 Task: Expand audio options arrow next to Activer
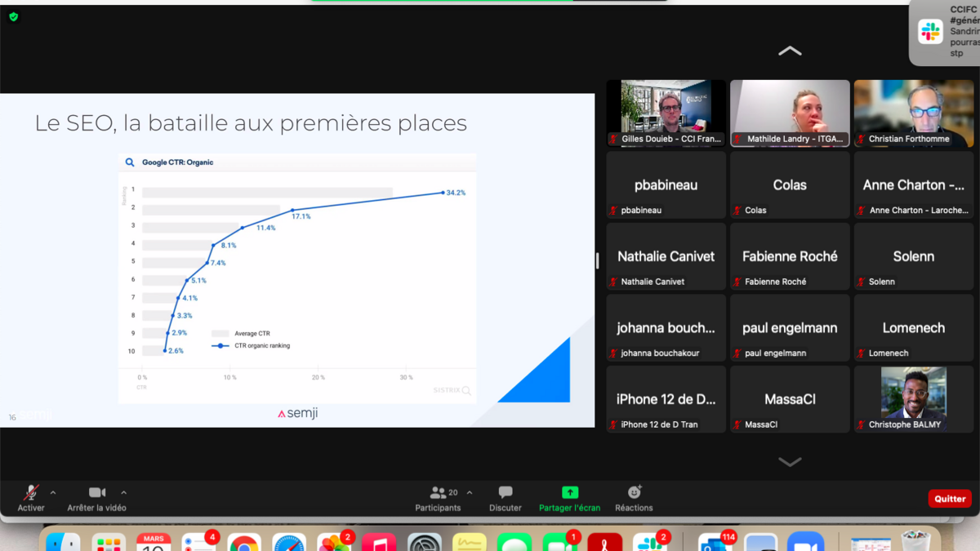point(53,493)
